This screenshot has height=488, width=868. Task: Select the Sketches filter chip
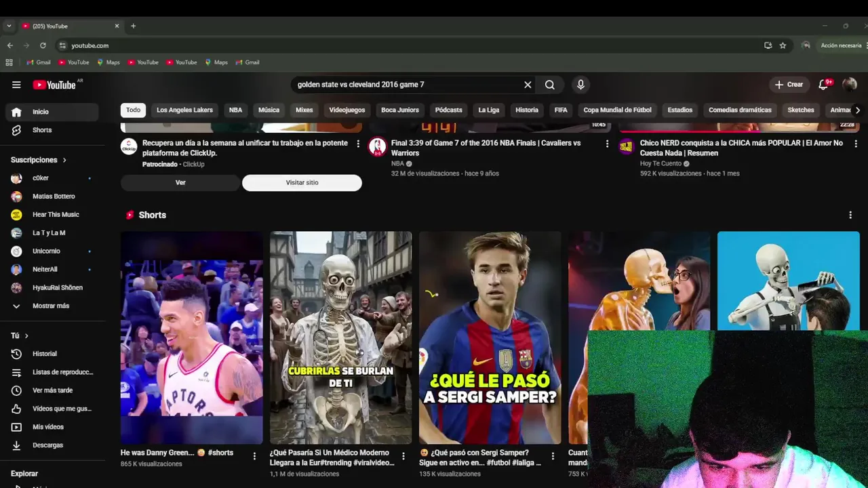click(801, 110)
